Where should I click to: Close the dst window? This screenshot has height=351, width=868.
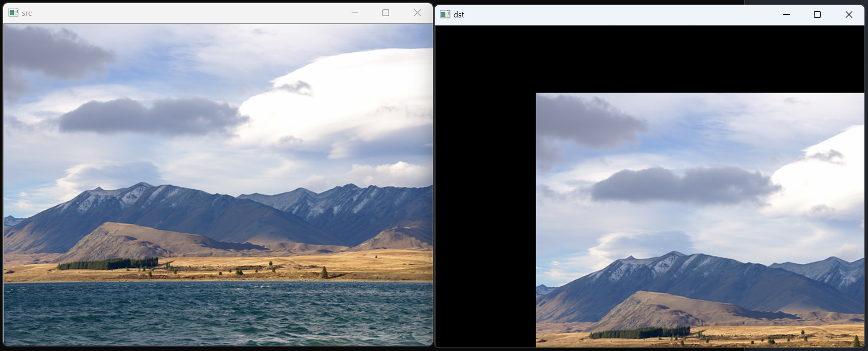[x=849, y=14]
